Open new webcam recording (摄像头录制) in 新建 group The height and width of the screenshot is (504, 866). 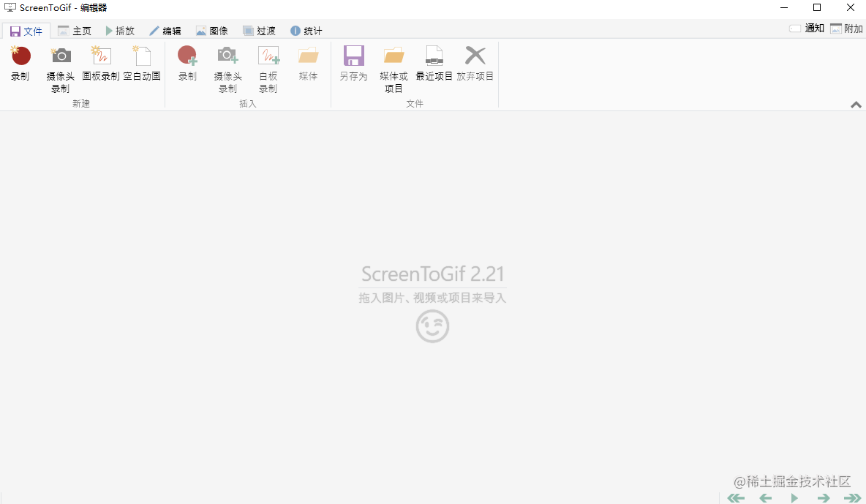click(x=61, y=69)
